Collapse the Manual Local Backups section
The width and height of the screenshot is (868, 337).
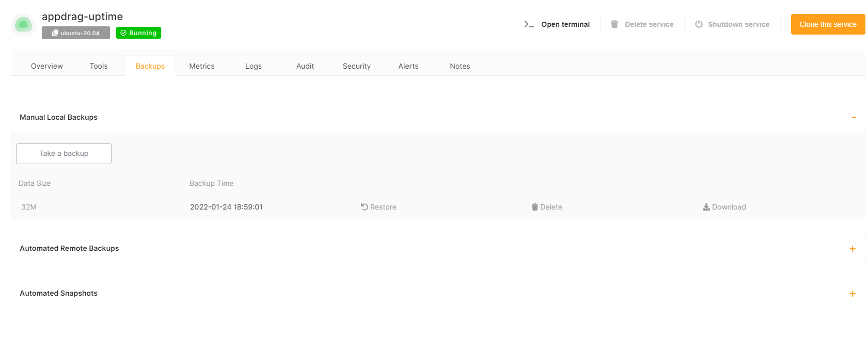point(853,118)
